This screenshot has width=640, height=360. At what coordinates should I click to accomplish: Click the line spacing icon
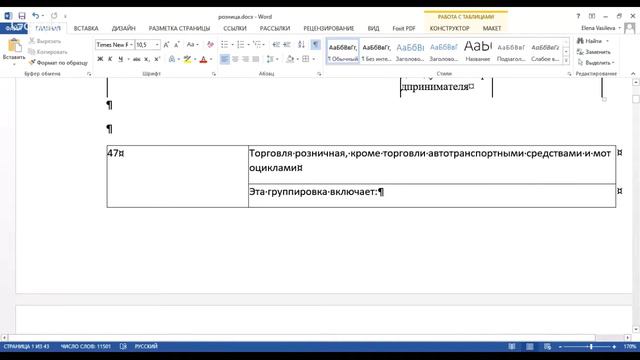tap(270, 59)
